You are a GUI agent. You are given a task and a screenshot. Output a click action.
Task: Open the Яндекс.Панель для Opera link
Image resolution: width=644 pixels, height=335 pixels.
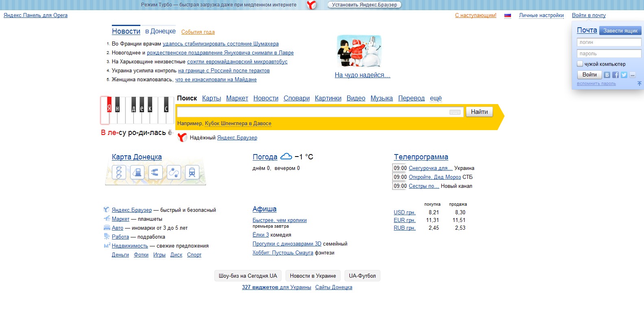coord(35,15)
